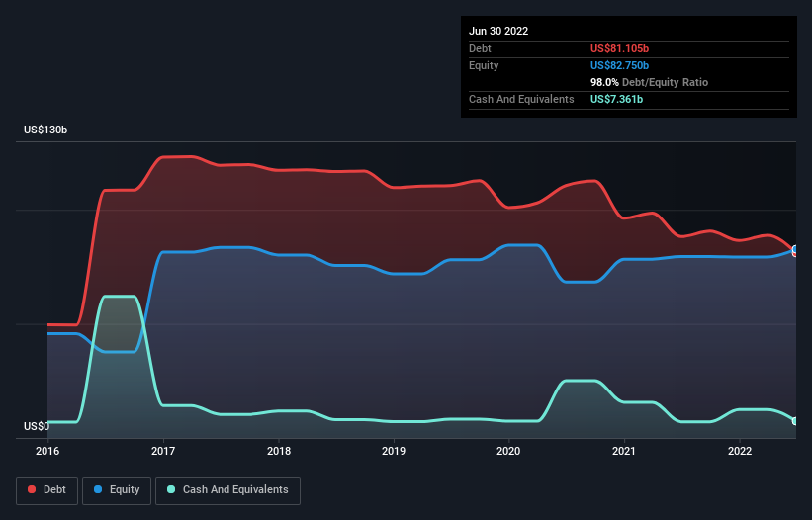The image size is (812, 520).
Task: Click the 2016 x-axis label
Action: 47,451
